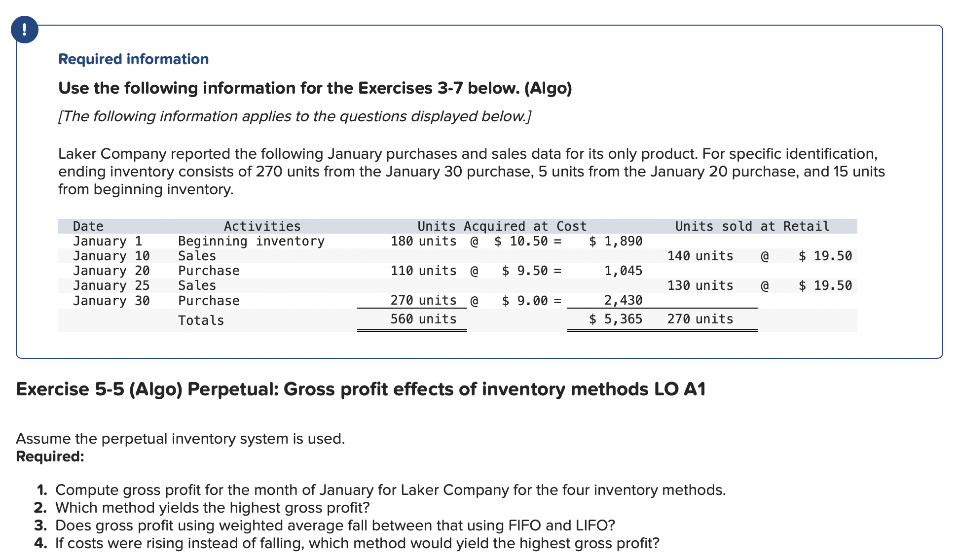Click the blue exclamation alert icon
The width and height of the screenshot is (957, 560).
point(24,30)
